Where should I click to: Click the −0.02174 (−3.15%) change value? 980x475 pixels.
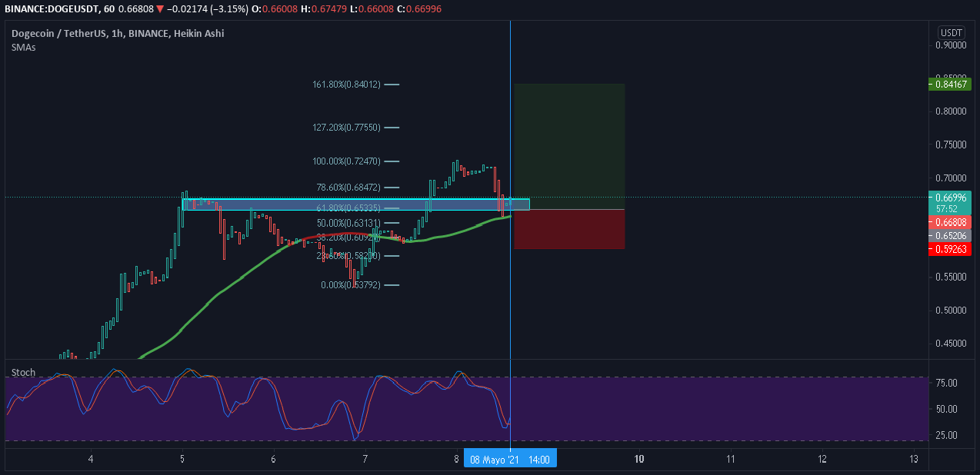(x=207, y=8)
